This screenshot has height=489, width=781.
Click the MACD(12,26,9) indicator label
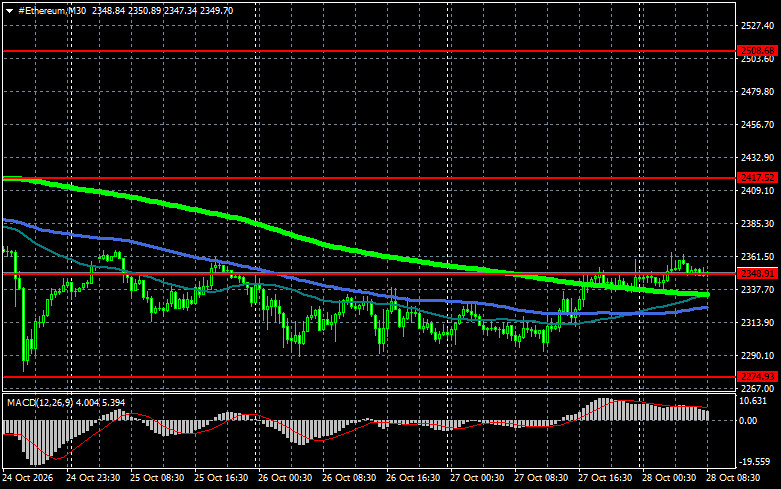[40, 402]
